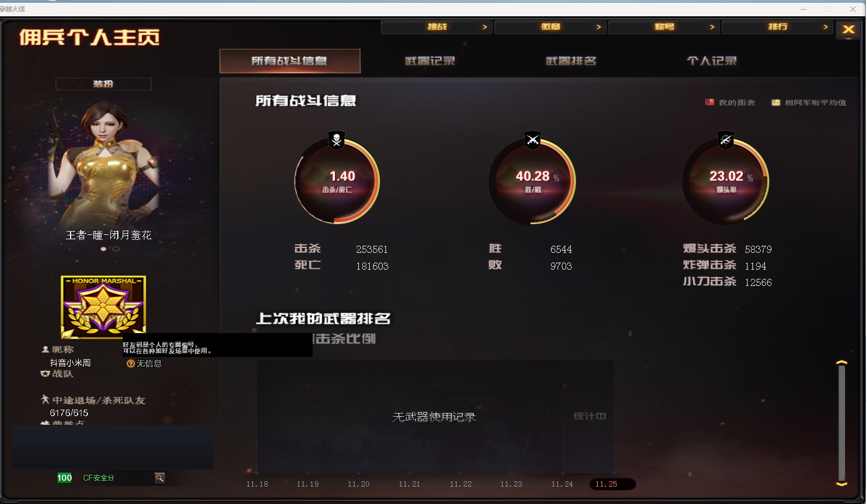Toggle 我的图表 legend indicator

tap(710, 102)
